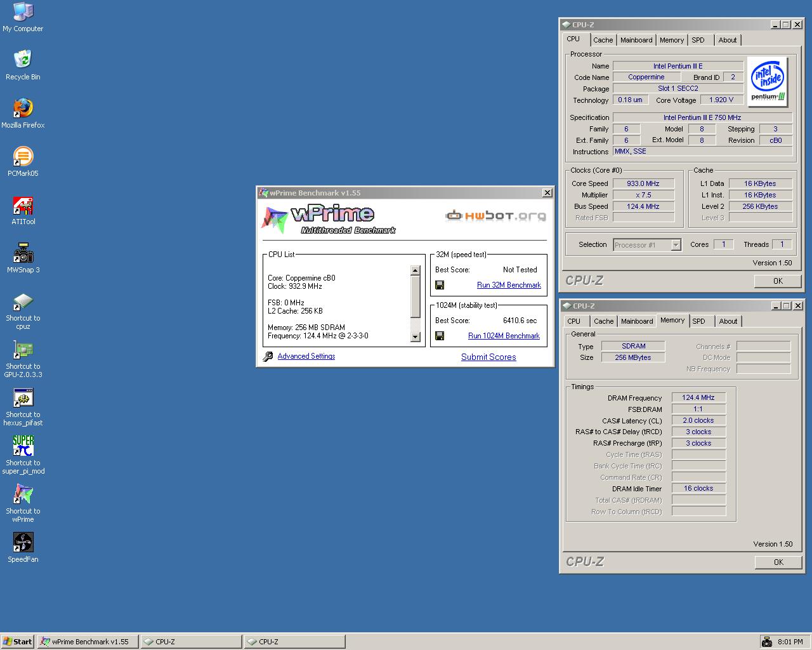Click OK in the bottom CPU-Z window

(778, 562)
